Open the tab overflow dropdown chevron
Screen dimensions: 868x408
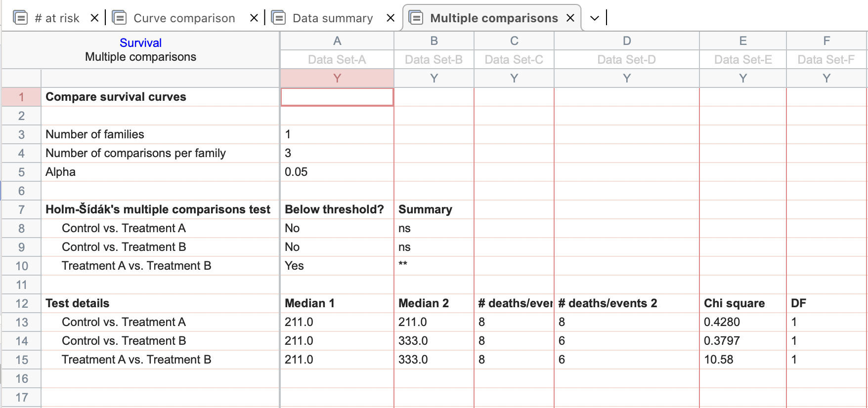[595, 18]
